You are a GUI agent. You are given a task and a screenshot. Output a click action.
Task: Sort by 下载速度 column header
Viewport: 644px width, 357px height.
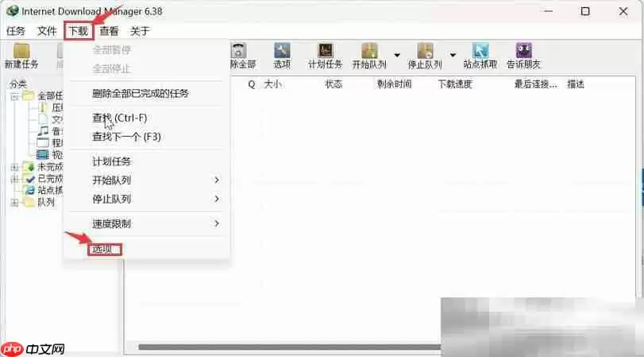tap(455, 84)
